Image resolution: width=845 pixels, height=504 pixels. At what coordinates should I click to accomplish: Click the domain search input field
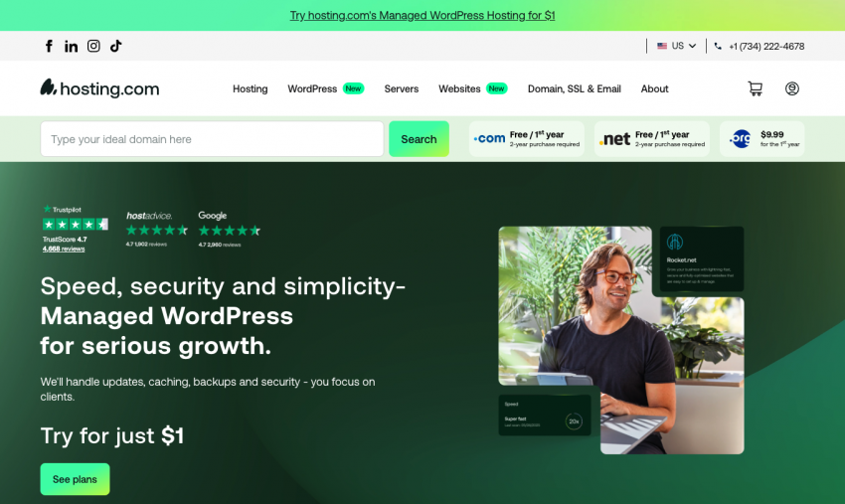coord(212,139)
